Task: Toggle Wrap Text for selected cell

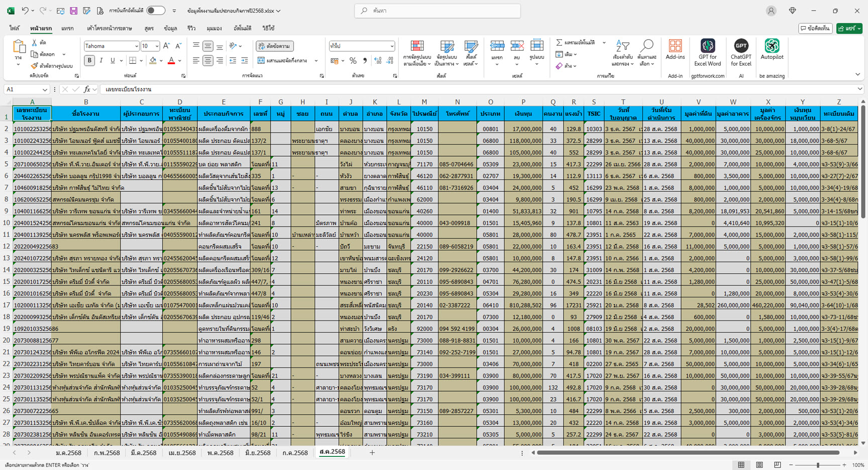Action: 275,46
